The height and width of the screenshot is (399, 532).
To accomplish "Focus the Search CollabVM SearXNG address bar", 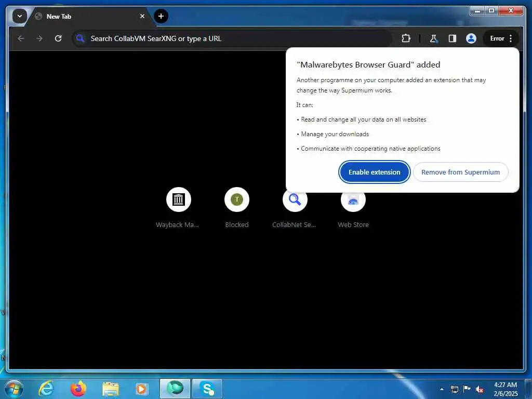I will pos(232,38).
